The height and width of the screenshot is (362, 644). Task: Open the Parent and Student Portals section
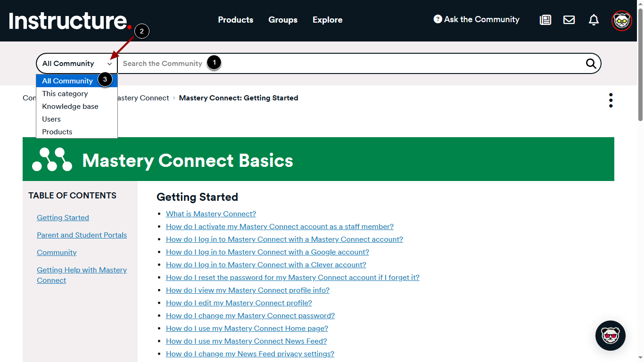click(82, 235)
